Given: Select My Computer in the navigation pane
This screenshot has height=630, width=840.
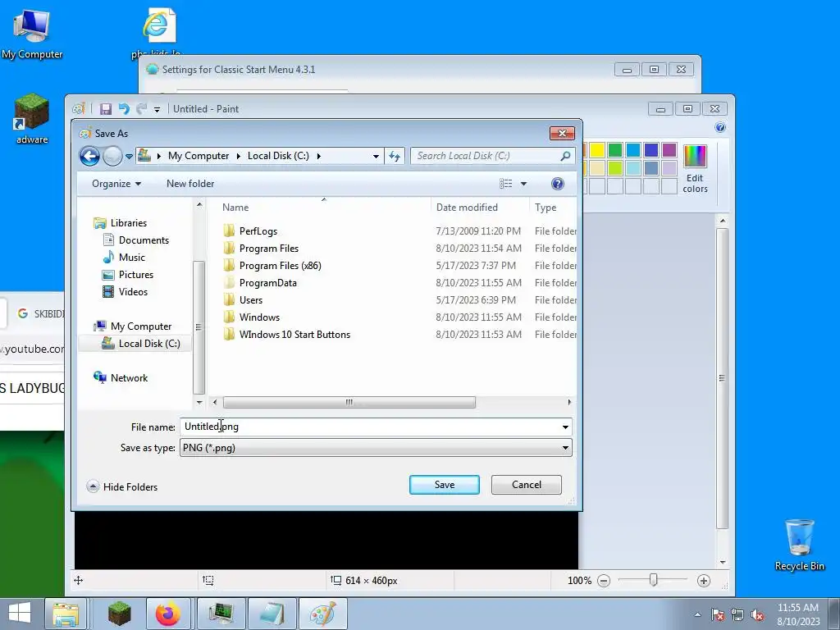Looking at the screenshot, I should (x=141, y=326).
